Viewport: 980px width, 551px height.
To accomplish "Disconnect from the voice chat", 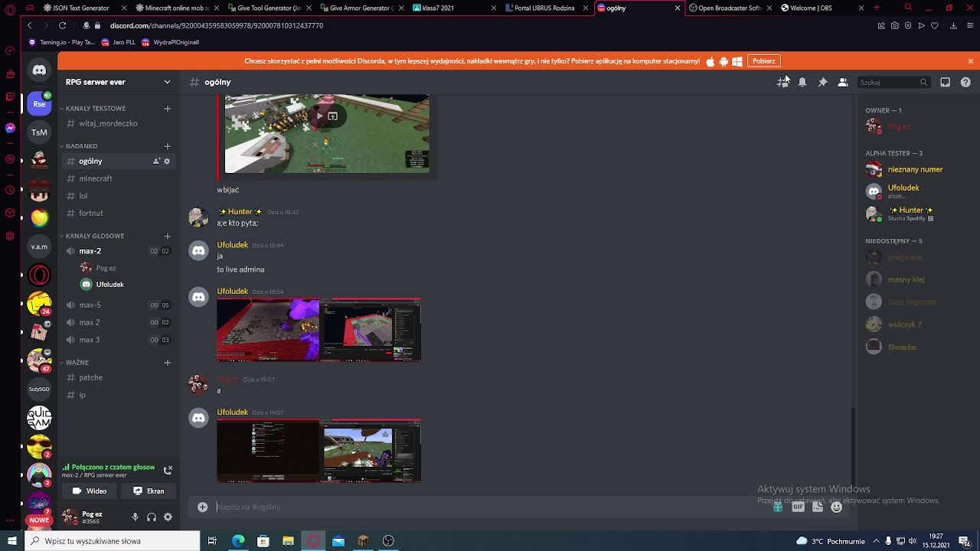I will pos(168,470).
